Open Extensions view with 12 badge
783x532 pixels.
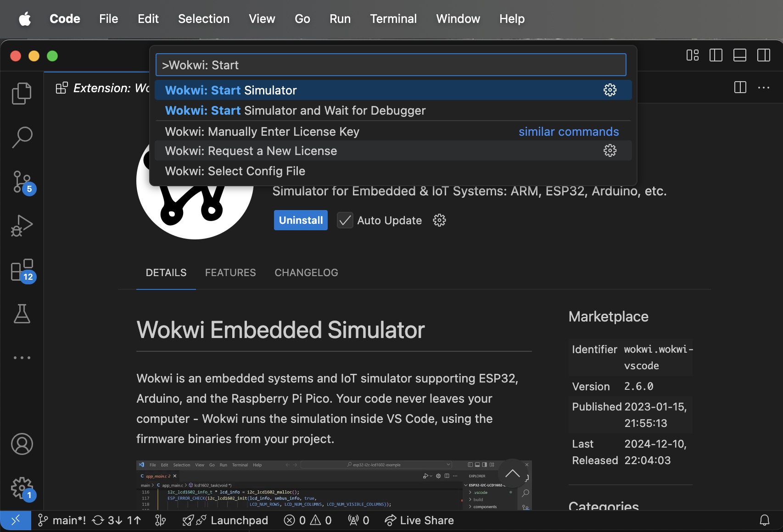tap(22, 271)
